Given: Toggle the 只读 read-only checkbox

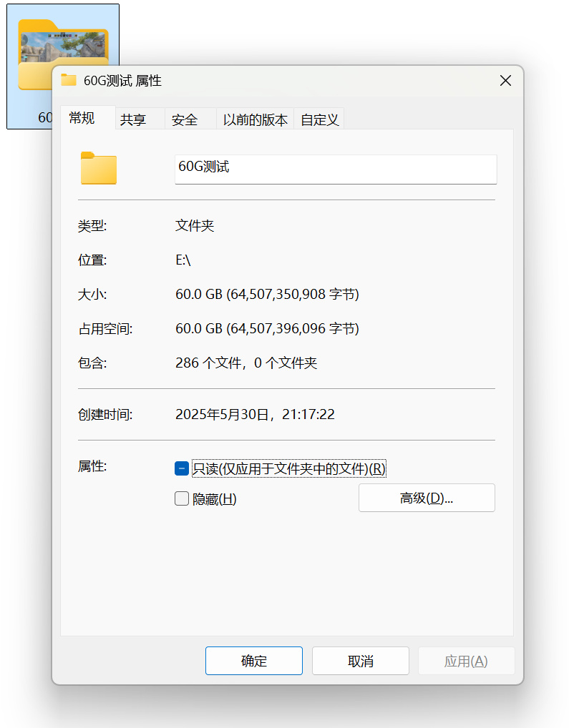Looking at the screenshot, I should 182,468.
